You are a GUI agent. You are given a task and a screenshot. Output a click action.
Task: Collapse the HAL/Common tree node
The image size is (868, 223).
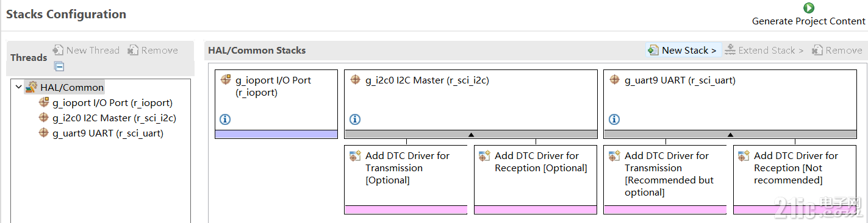[18, 87]
